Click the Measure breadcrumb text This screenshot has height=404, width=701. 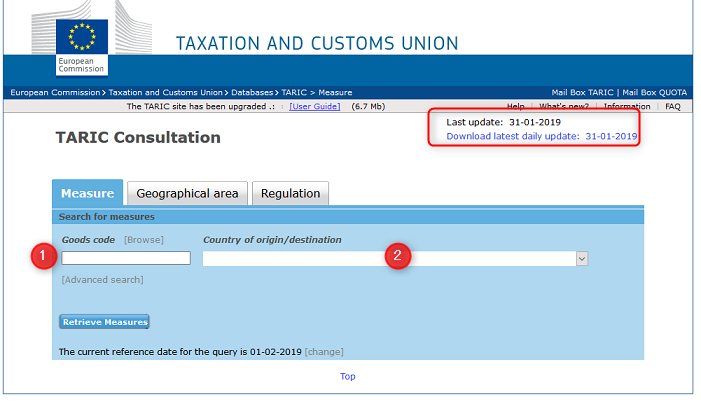tap(335, 93)
